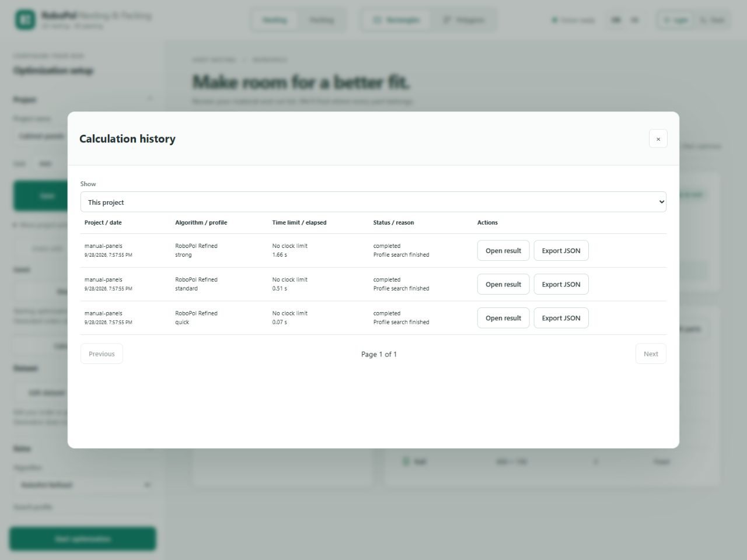Screen dimensions: 747x560
Task: Export JSON for the strong profile run
Action: (561, 251)
